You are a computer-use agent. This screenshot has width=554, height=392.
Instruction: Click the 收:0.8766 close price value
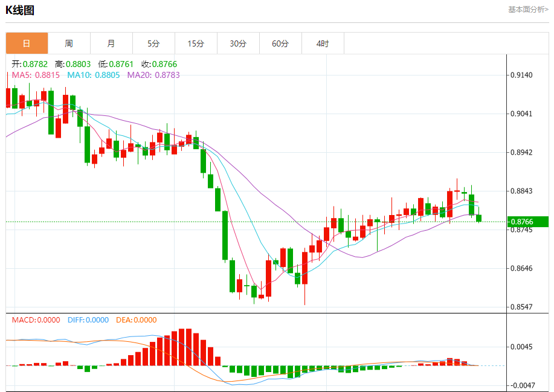coord(159,64)
